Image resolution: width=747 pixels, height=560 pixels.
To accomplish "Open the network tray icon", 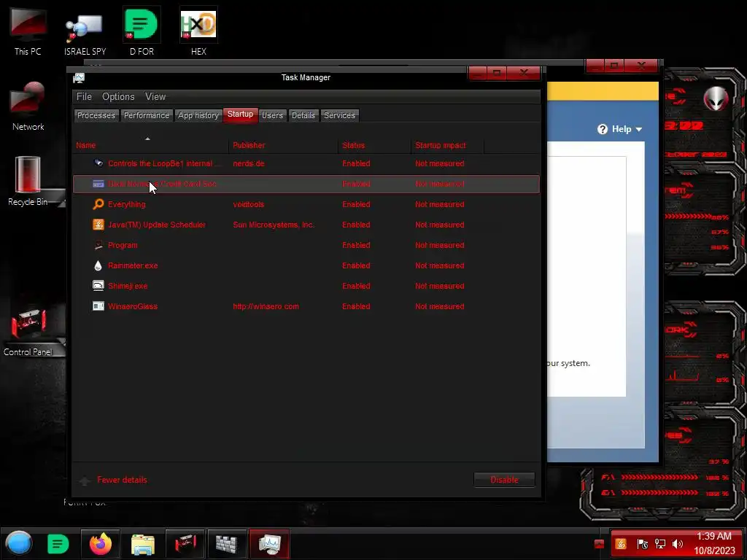I will tap(660, 544).
